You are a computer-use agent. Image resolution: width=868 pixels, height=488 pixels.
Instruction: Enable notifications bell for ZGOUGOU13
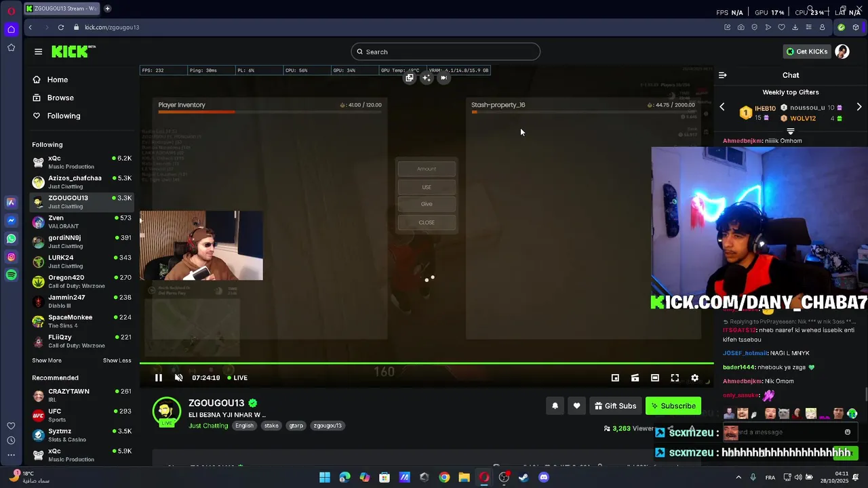555,406
